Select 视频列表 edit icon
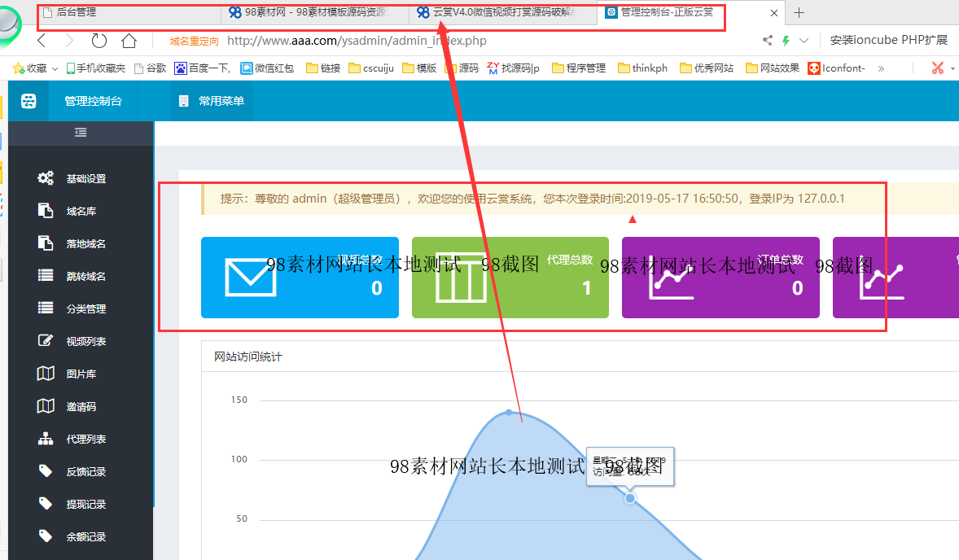The height and width of the screenshot is (560, 959). point(46,340)
